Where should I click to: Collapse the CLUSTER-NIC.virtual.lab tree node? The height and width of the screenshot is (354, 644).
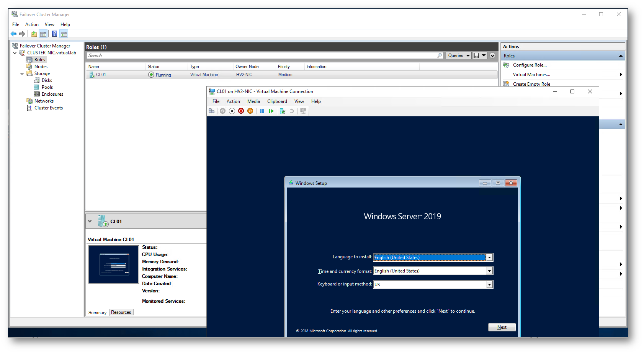tap(15, 53)
